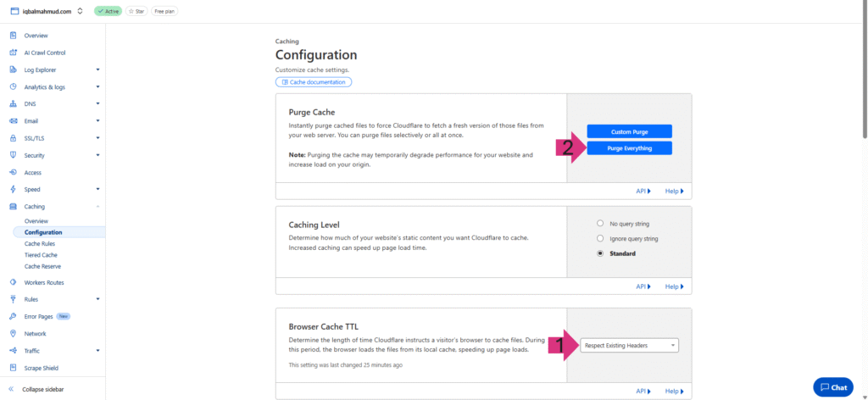The image size is (868, 400).
Task: Click API link in Caching Level card
Action: click(x=643, y=286)
